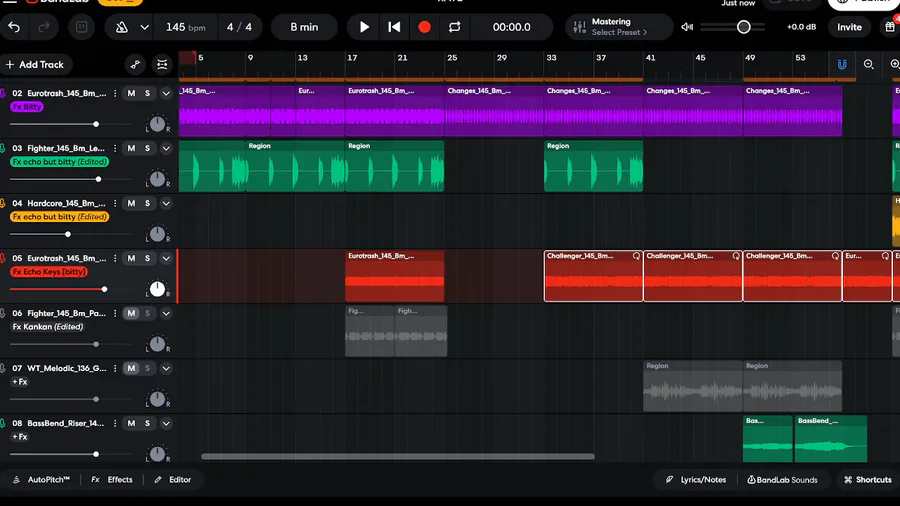This screenshot has width=900, height=506.
Task: Open the Fx Effects tab
Action: pyautogui.click(x=112, y=480)
